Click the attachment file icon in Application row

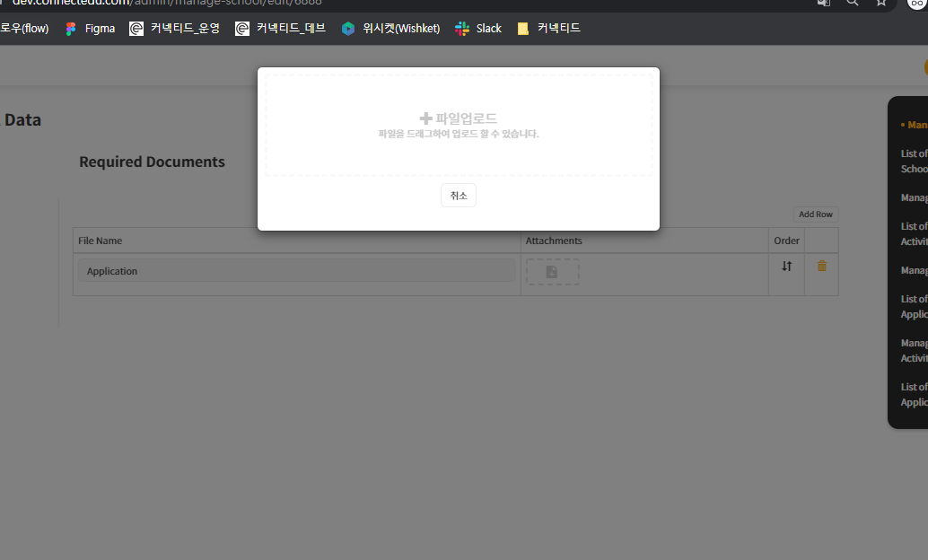pos(552,272)
